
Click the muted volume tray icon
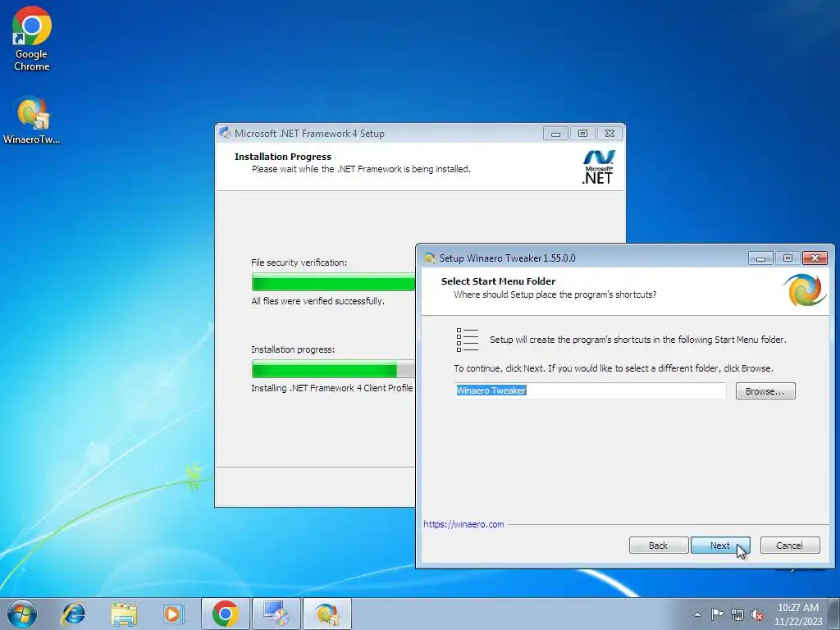click(x=757, y=614)
